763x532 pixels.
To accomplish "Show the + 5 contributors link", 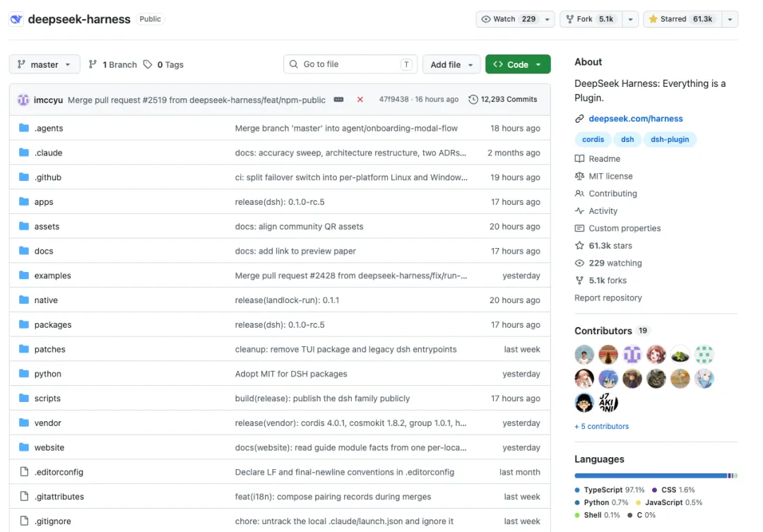I will 601,426.
